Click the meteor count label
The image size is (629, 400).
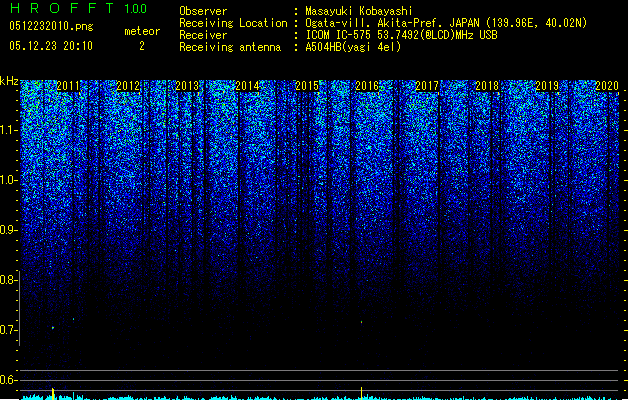pyautogui.click(x=142, y=31)
